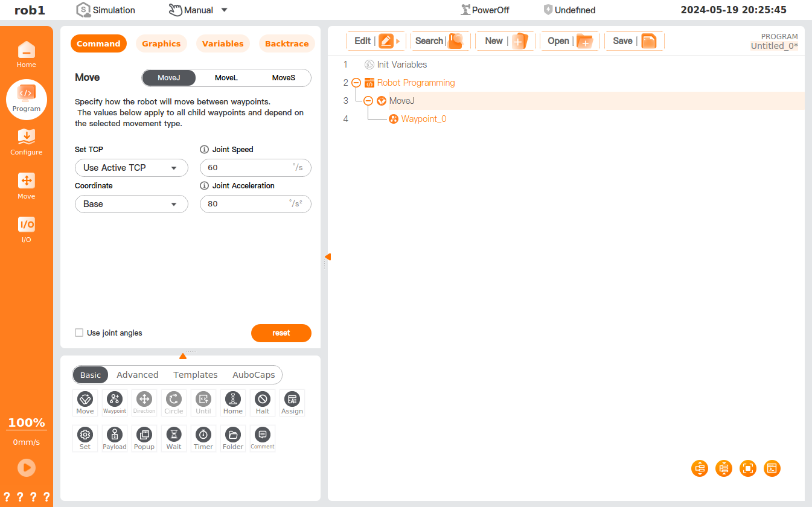The height and width of the screenshot is (507, 812).
Task: Click the Joint Speed input field
Action: [248, 168]
